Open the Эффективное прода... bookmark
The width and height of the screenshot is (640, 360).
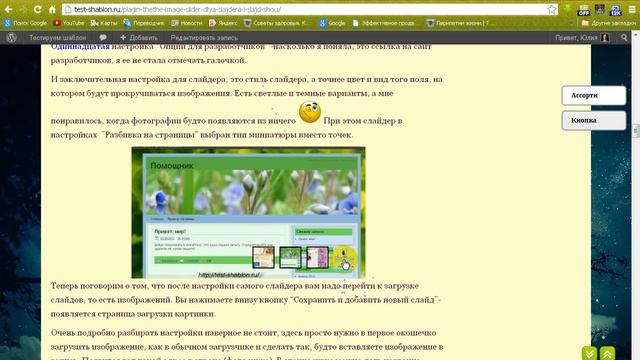(384, 23)
